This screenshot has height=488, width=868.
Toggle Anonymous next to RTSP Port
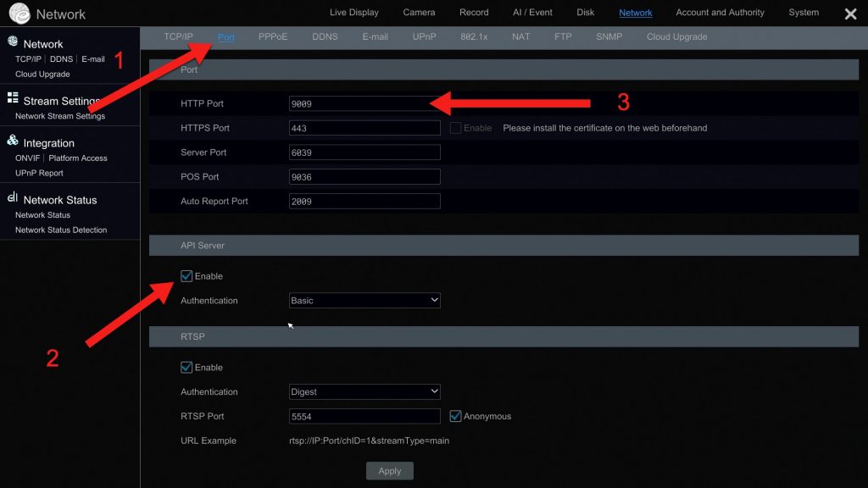pos(456,416)
